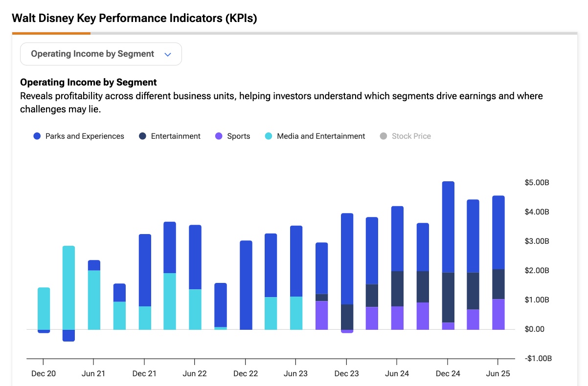The height and width of the screenshot is (386, 588).
Task: Click the blue Parks and Experiences legend dot
Action: tap(37, 136)
